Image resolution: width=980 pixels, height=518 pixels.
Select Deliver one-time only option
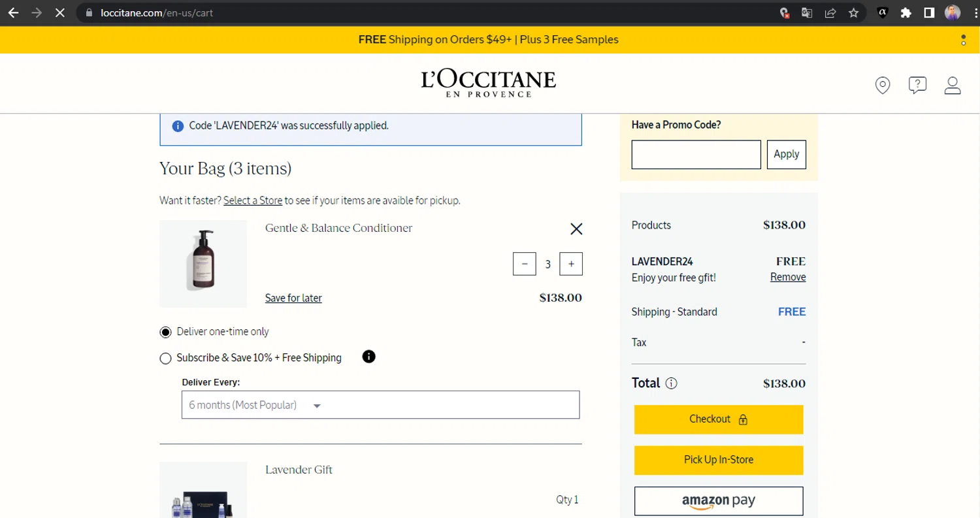(x=165, y=332)
